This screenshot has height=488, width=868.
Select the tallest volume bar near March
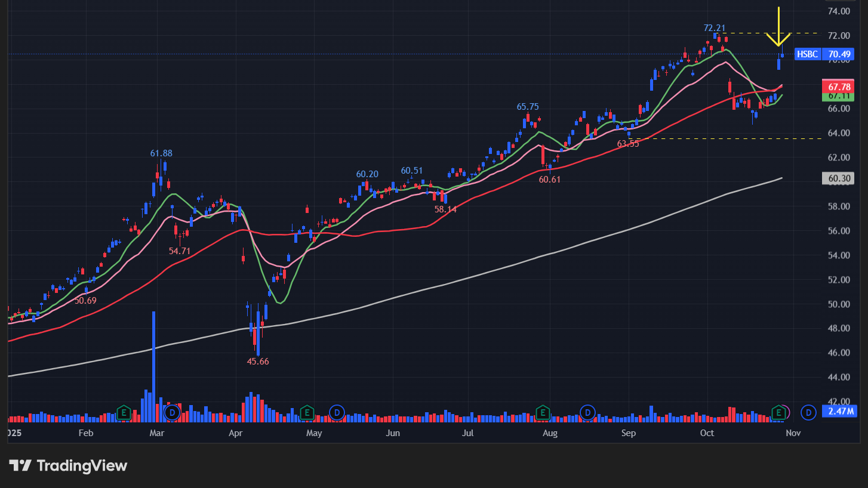[x=153, y=364]
